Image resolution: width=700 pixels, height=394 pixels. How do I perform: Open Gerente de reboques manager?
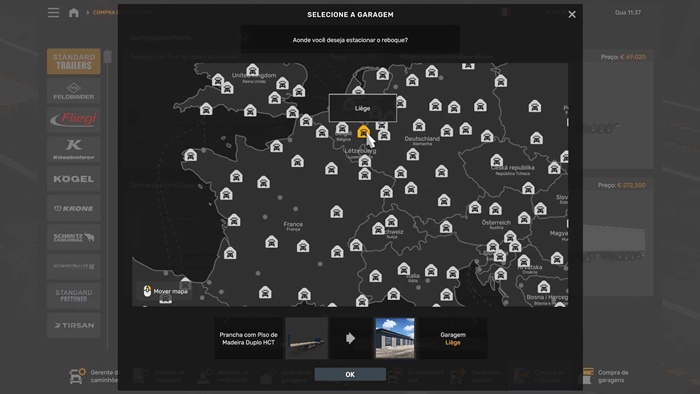160,376
